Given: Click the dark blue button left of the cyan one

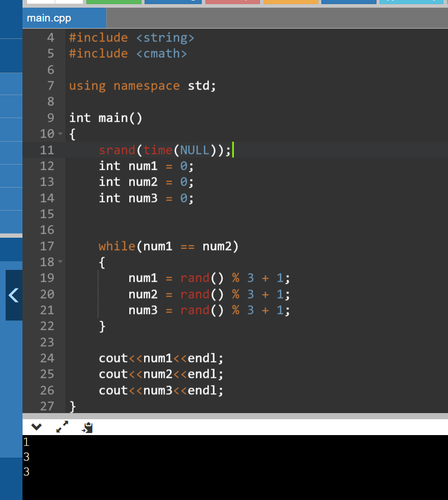Looking at the screenshot, I should tap(349, 2).
